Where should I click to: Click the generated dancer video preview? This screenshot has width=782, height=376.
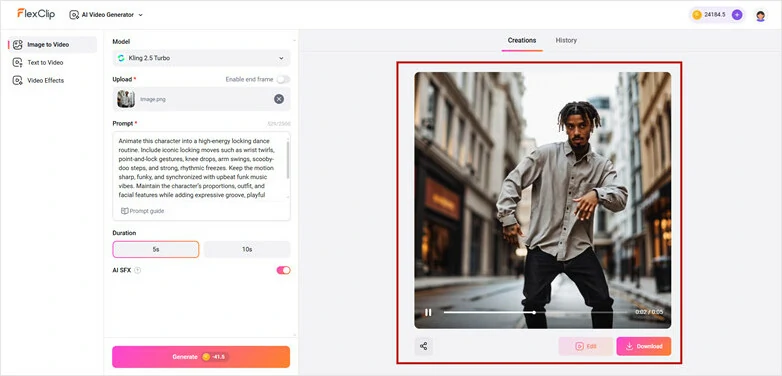(x=543, y=199)
